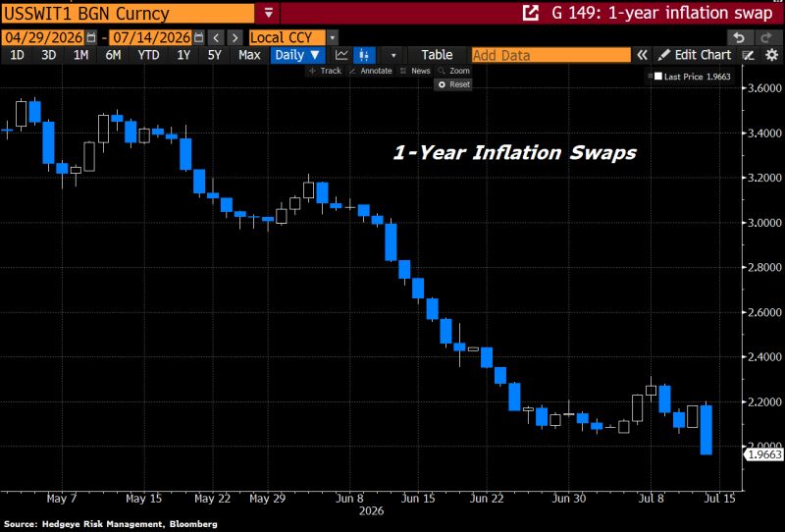Click the Jul 8 x-axis date label
785x532 pixels.
point(652,499)
